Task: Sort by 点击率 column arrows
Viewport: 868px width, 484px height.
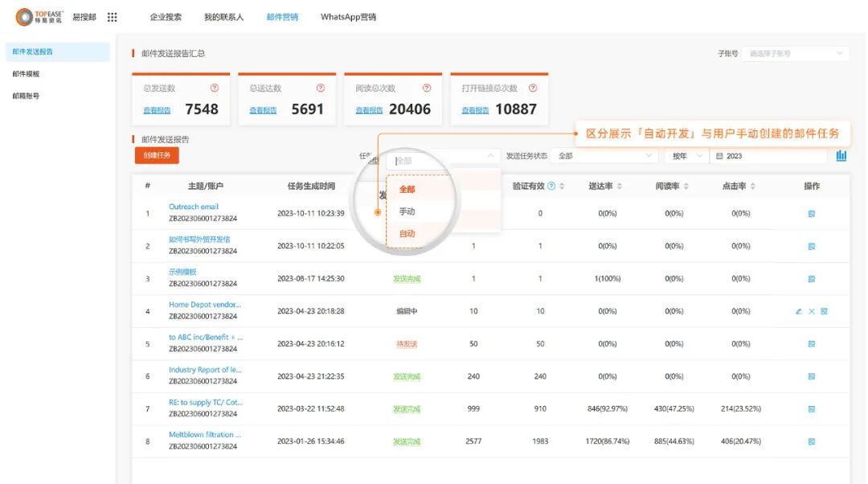Action: point(753,186)
